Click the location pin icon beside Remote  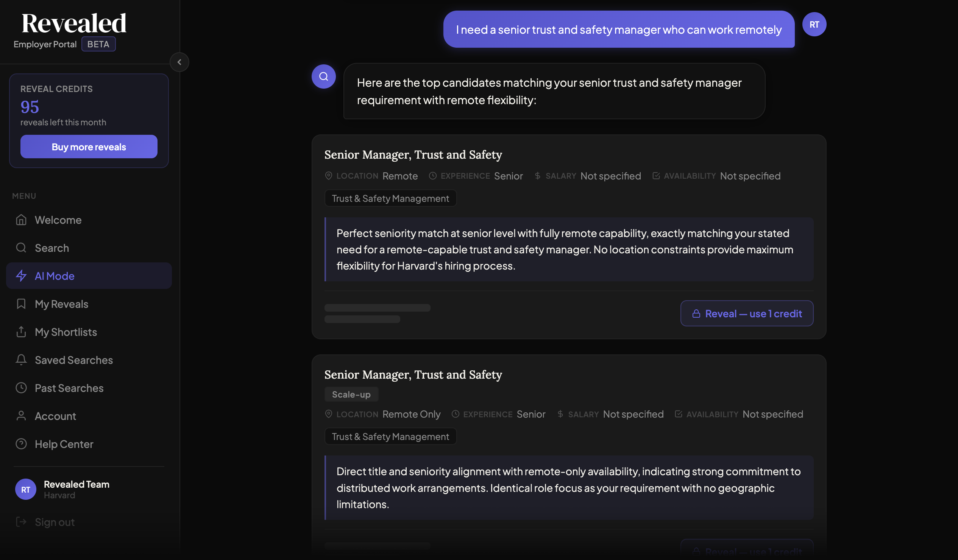click(328, 176)
